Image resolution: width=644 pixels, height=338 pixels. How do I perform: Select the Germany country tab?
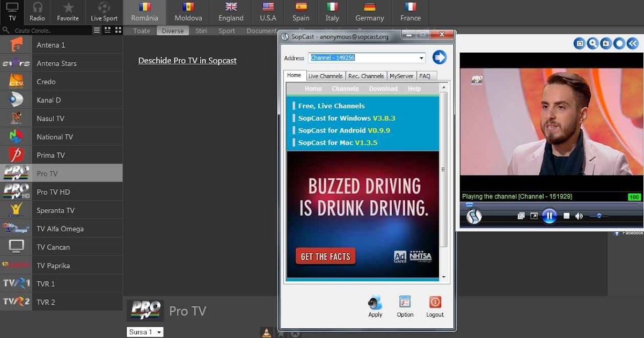pos(369,12)
